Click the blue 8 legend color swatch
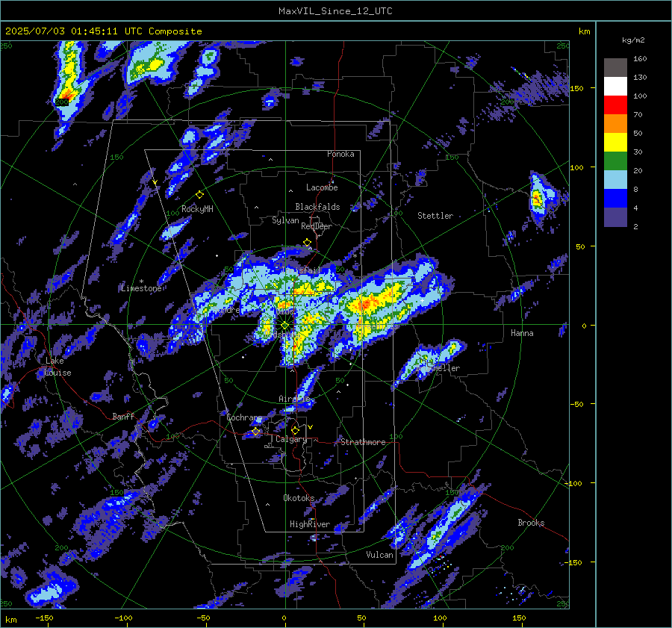 pyautogui.click(x=615, y=198)
